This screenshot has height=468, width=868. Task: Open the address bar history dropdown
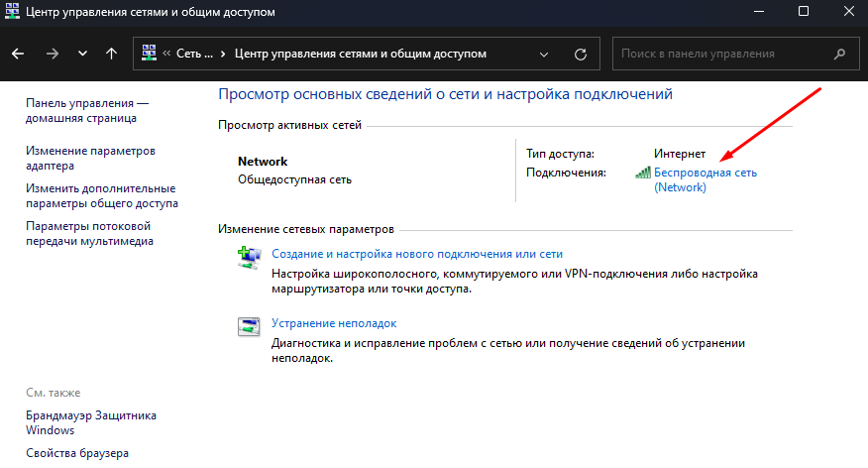pyautogui.click(x=544, y=55)
